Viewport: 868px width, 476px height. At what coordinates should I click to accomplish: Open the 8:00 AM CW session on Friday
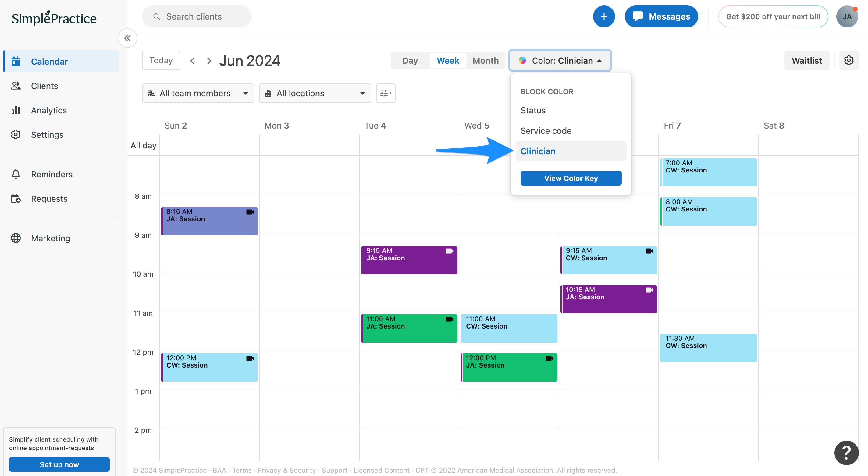[708, 211]
